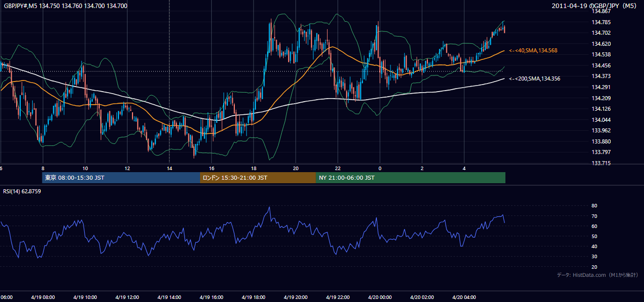Click hour label 20 under the price chart
The image size is (644, 302).
click(x=296, y=169)
